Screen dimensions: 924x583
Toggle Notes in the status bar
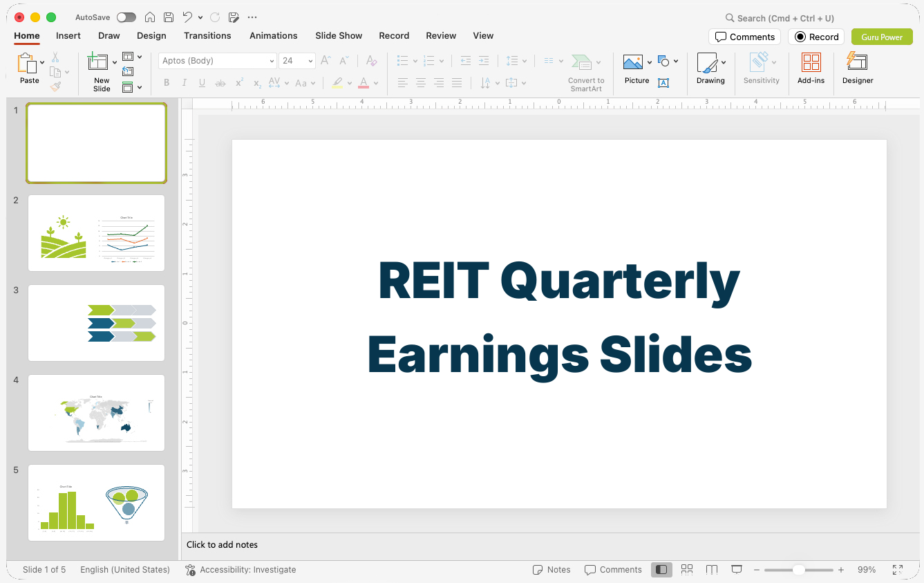coord(551,570)
